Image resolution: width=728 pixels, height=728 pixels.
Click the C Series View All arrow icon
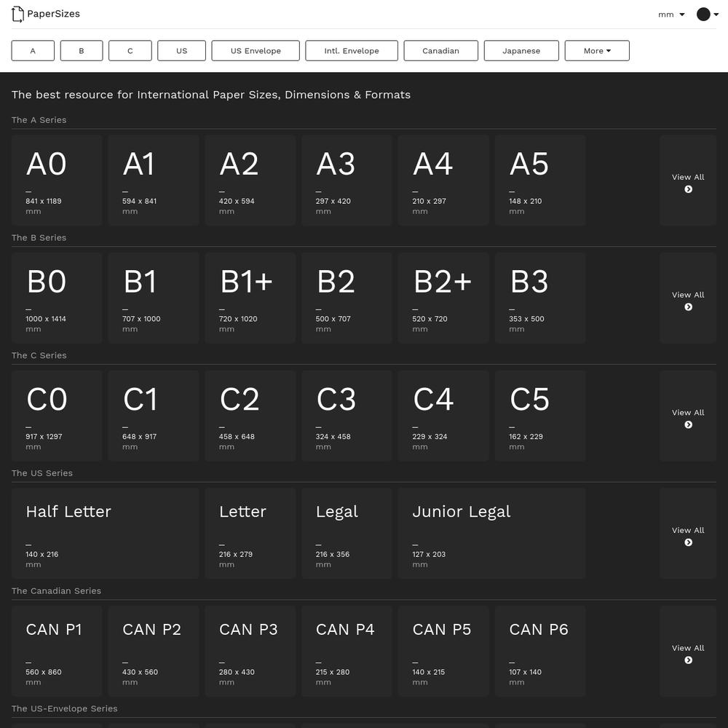pos(688,425)
